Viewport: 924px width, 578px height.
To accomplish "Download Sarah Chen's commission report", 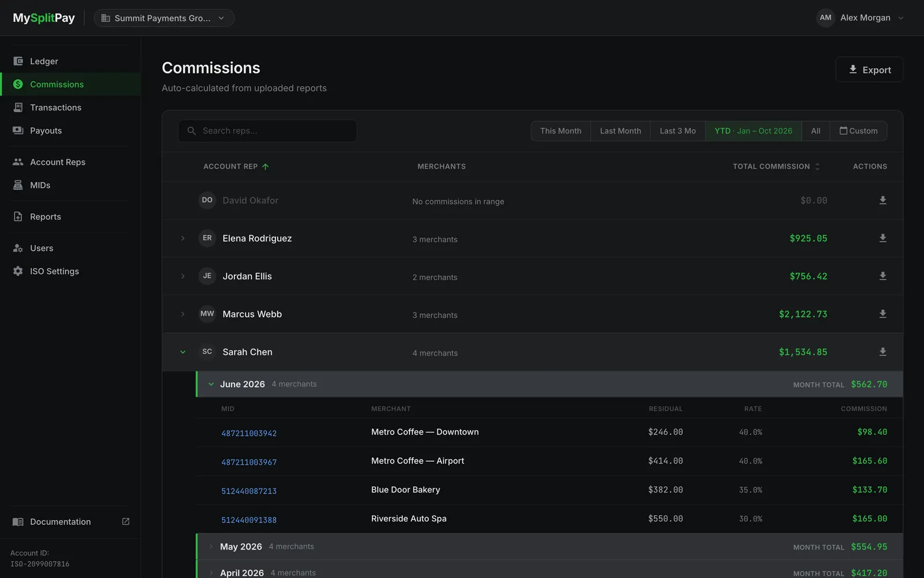I will coord(882,352).
